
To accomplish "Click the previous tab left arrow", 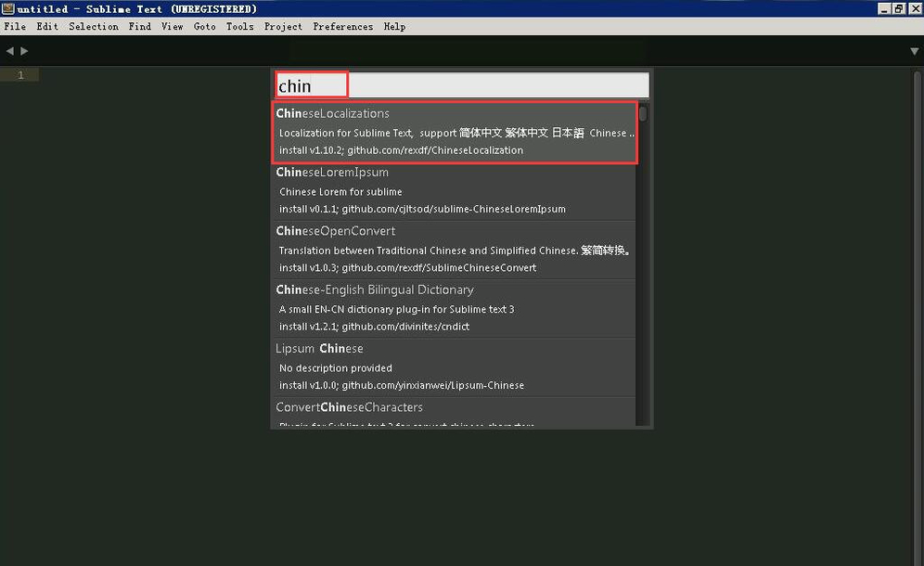I will click(x=9, y=51).
